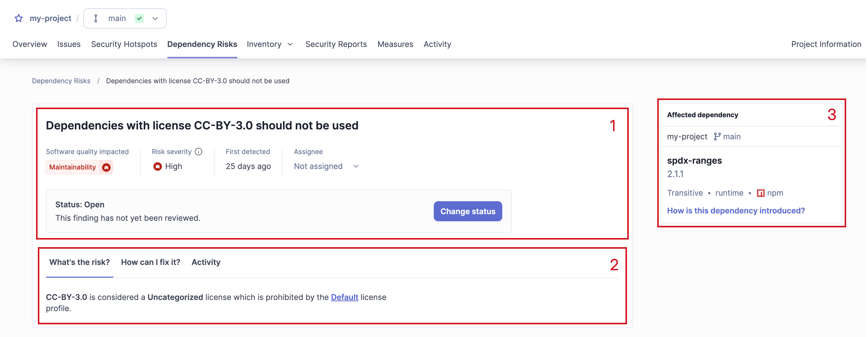Open the Not assigned assignee dropdown
Image resolution: width=868 pixels, height=337 pixels.
326,166
